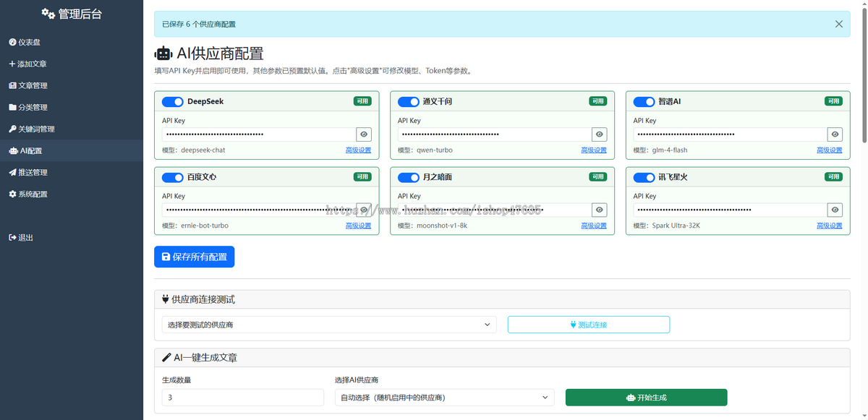Open 推送管理 sidebar item

coord(72,172)
